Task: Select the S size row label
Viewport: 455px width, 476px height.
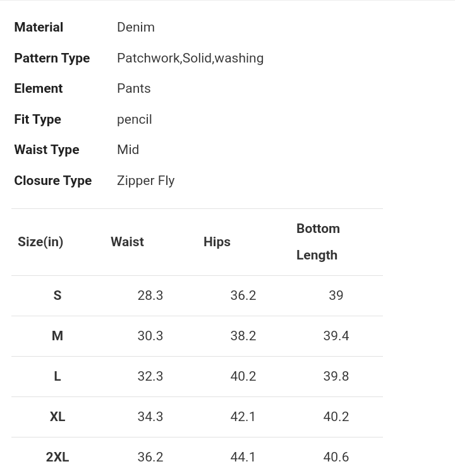Action: (58, 295)
